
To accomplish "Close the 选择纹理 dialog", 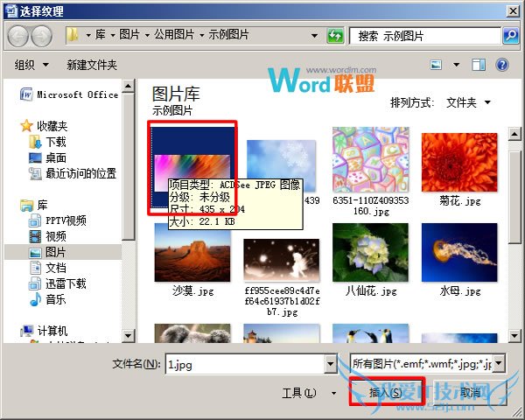I will coord(513,11).
